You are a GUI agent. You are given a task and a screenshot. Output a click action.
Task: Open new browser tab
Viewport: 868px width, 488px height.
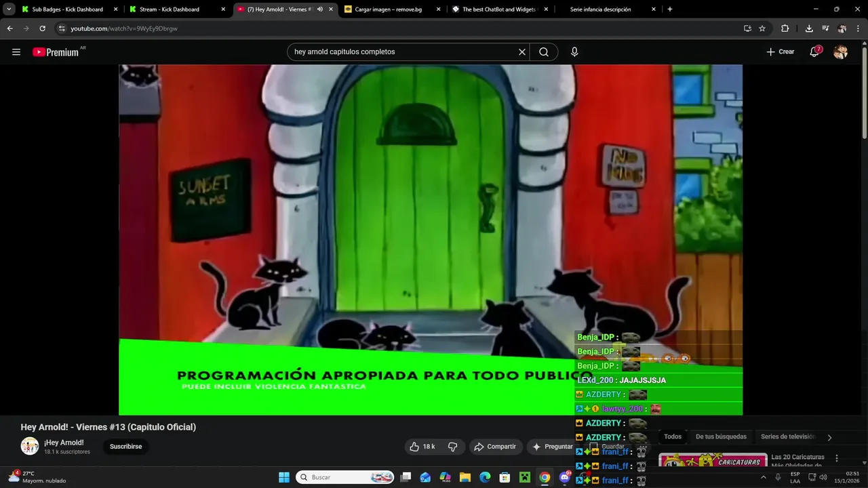tap(670, 9)
